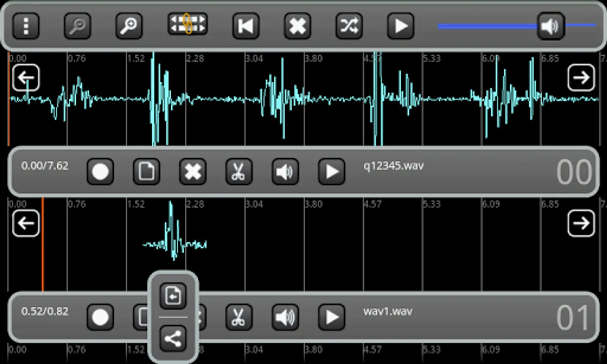Adjust volume of track 01 speaker icon

click(285, 317)
